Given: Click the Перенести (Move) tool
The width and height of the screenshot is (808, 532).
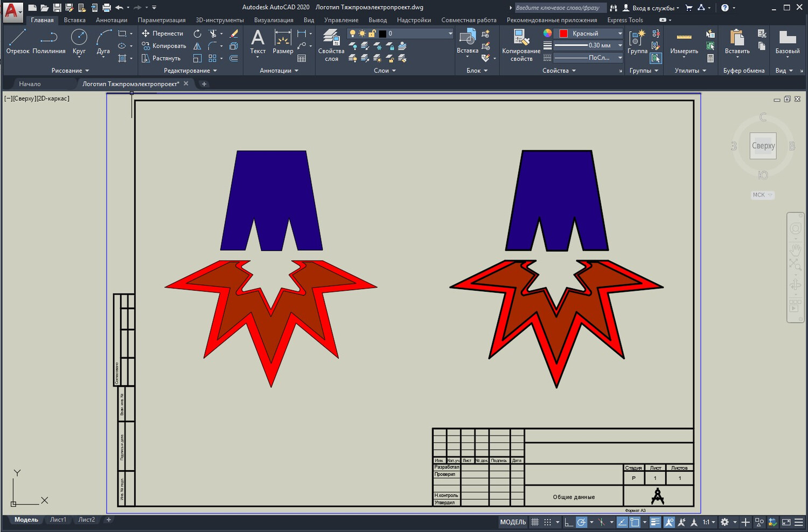Looking at the screenshot, I should [x=163, y=33].
